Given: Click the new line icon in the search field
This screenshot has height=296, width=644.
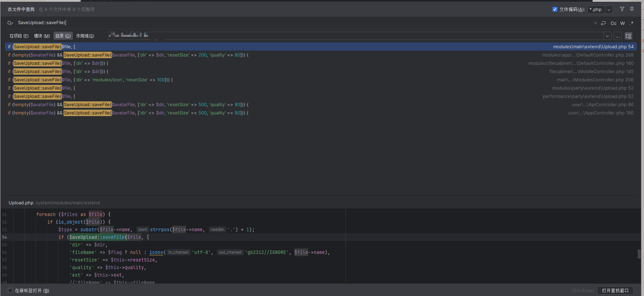Looking at the screenshot, I should coord(603,23).
